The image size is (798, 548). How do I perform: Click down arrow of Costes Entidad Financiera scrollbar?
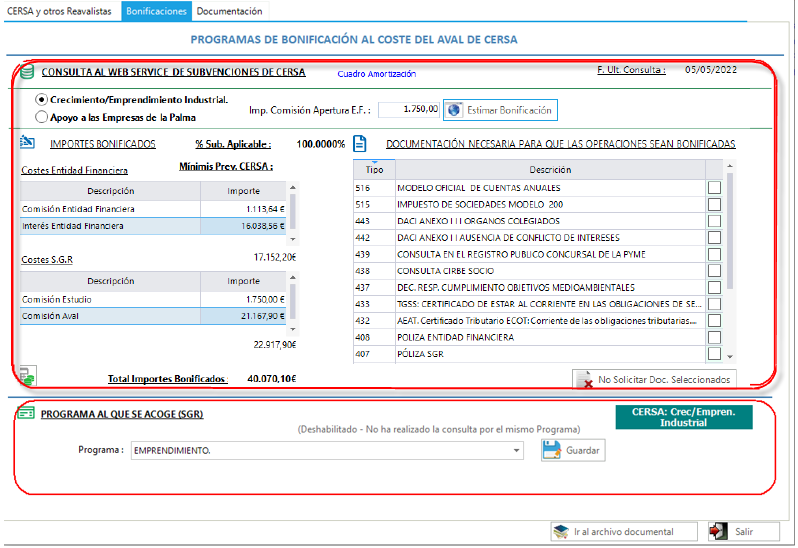click(x=293, y=239)
